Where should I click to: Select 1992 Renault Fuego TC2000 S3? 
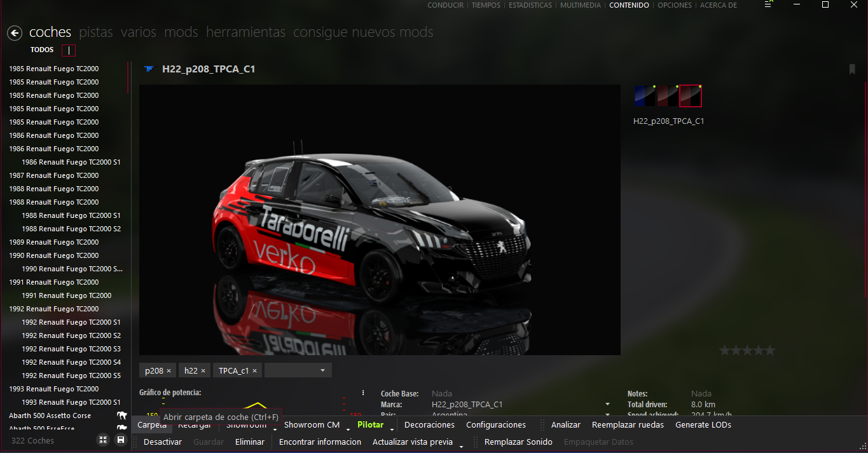71,349
